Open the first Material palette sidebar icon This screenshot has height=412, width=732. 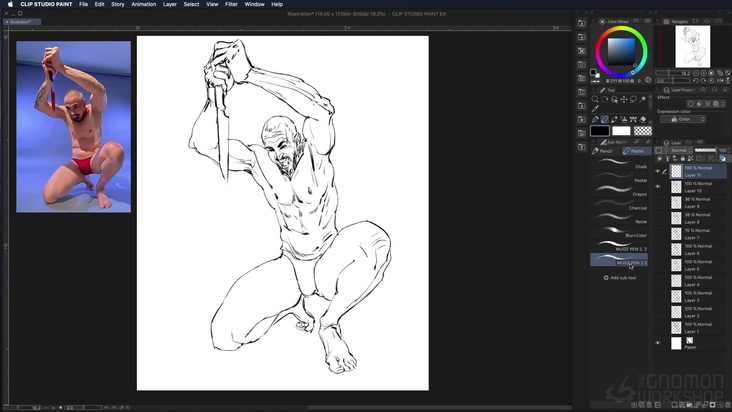coord(582,23)
